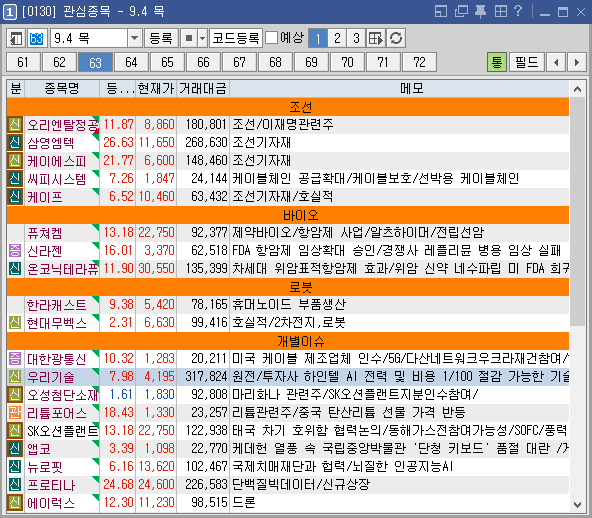The width and height of the screenshot is (592, 518).
Task: Open the 9.4 목 group combo box
Action: click(x=96, y=38)
